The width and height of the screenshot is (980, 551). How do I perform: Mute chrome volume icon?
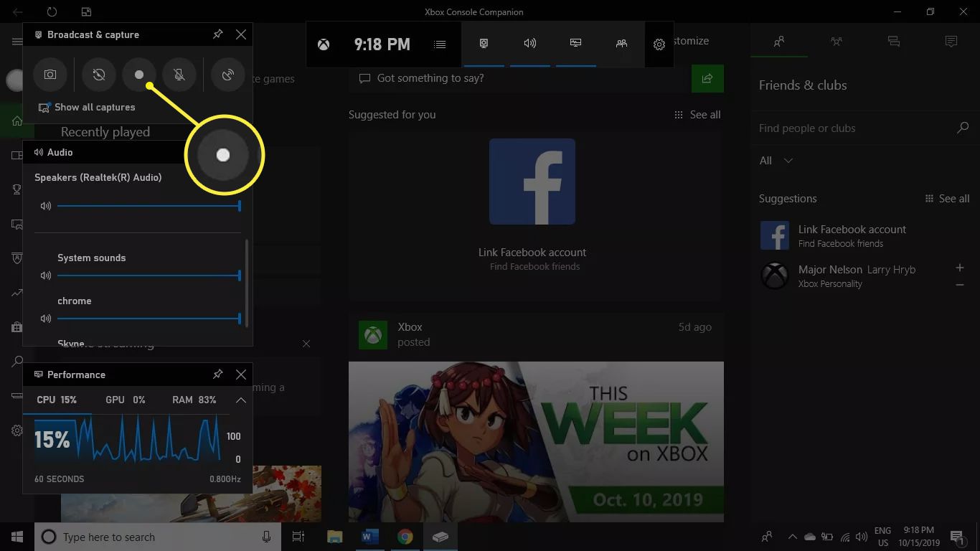(x=46, y=318)
